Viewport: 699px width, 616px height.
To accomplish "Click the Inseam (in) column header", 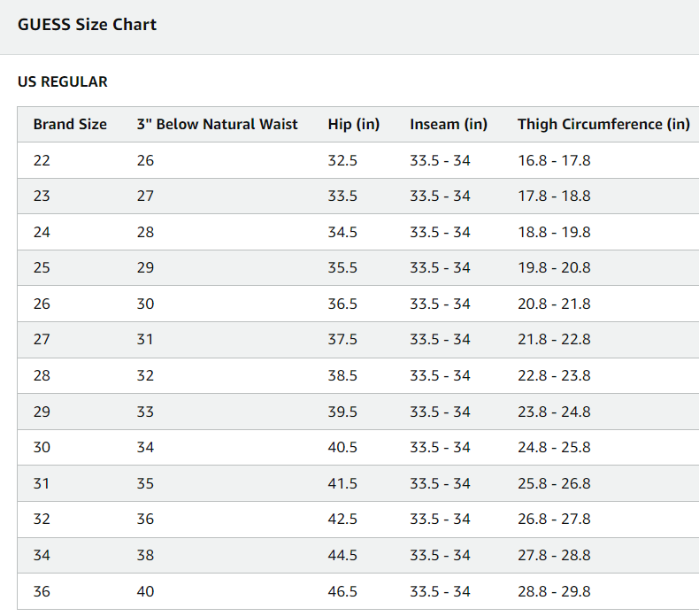I will [449, 124].
